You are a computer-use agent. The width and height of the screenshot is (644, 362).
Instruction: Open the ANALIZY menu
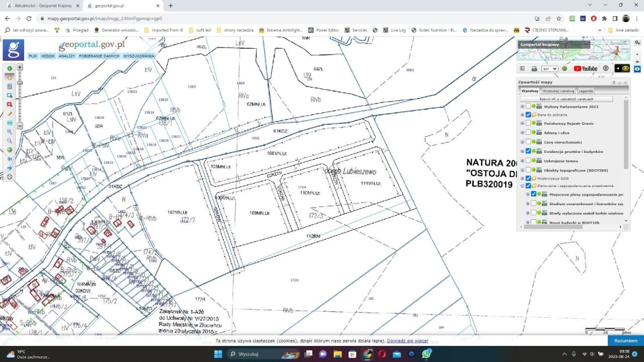(x=66, y=56)
